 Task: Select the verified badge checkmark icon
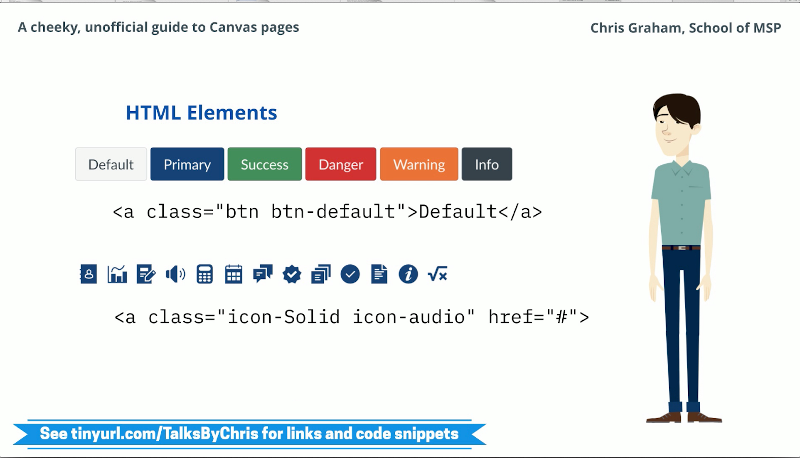(292, 273)
